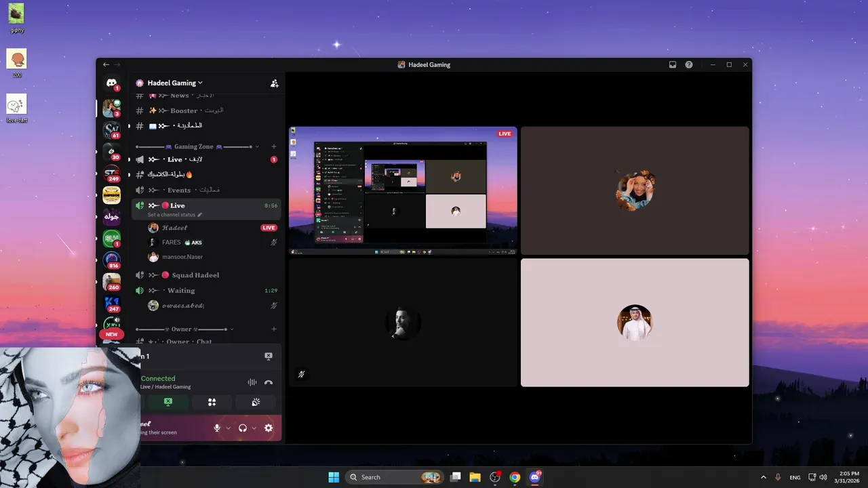868x488 pixels.
Task: Go back with the title bar arrow
Action: [106, 64]
